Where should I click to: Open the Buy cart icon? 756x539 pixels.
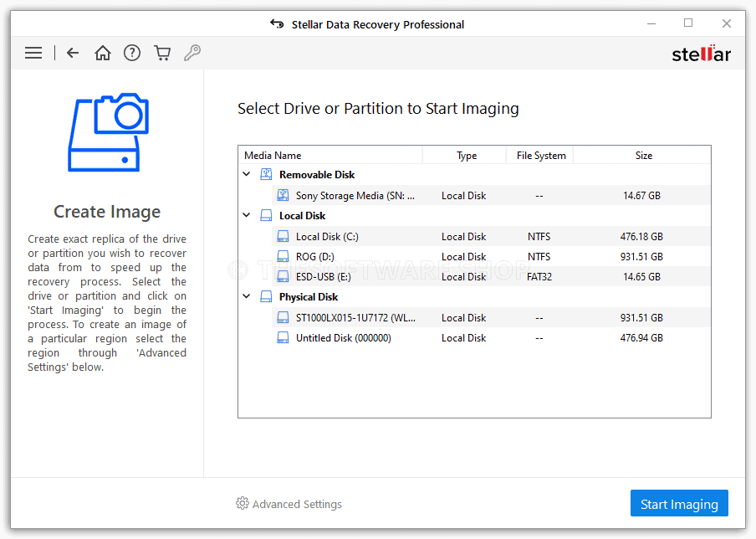[162, 53]
